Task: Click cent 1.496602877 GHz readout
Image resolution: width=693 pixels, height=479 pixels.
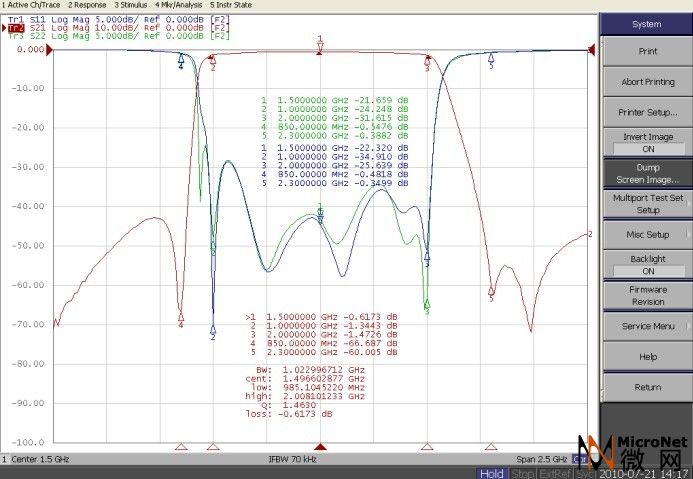Action: pyautogui.click(x=305, y=379)
